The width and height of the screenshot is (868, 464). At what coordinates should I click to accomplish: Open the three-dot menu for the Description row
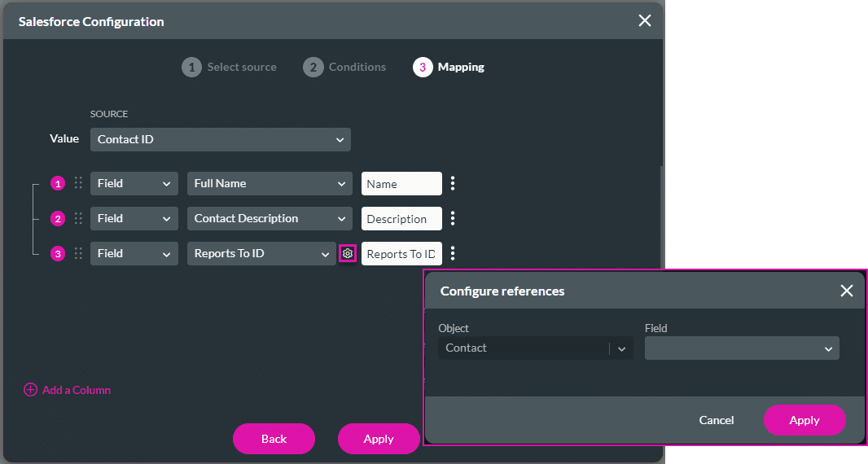click(453, 219)
